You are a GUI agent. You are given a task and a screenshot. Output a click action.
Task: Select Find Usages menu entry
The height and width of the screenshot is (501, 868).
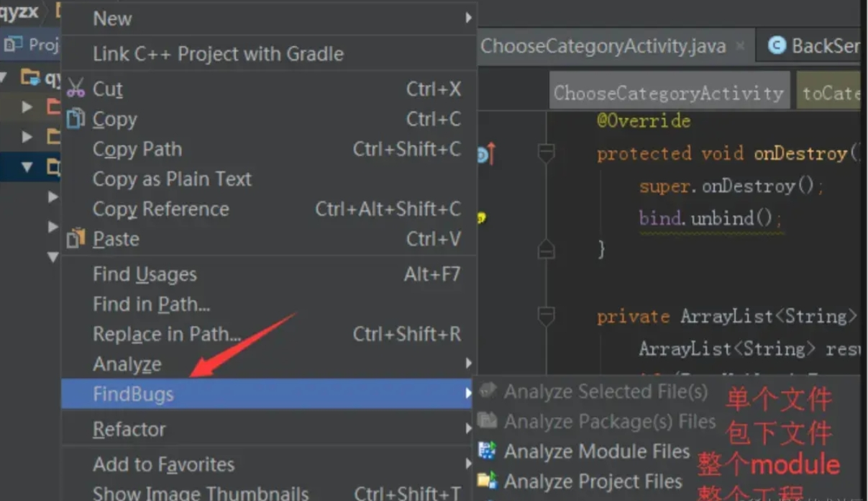click(145, 274)
